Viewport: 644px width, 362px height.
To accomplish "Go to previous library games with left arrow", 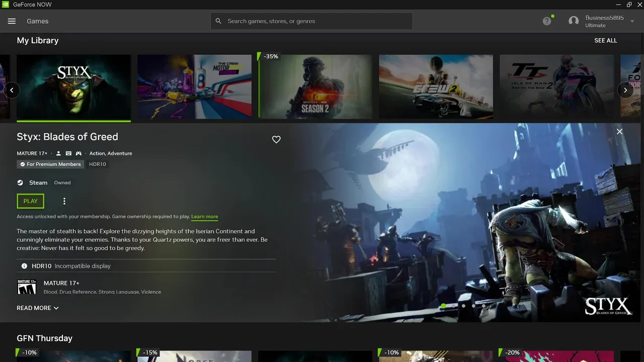I will [x=12, y=90].
